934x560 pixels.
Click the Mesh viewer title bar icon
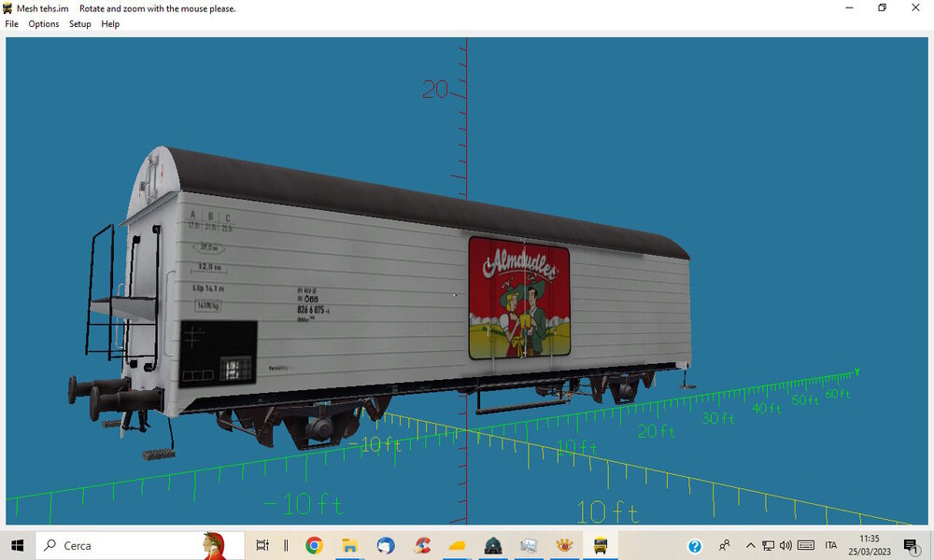[7, 8]
